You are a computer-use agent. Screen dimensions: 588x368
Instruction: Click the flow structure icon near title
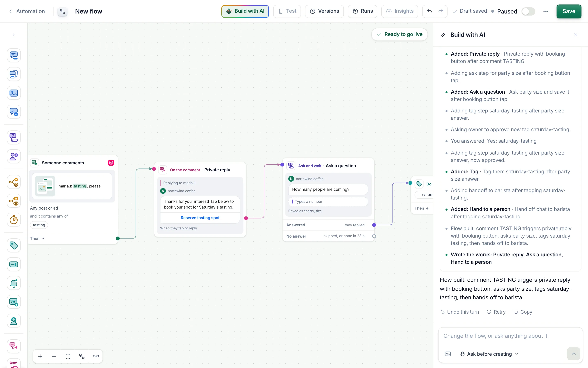point(62,11)
